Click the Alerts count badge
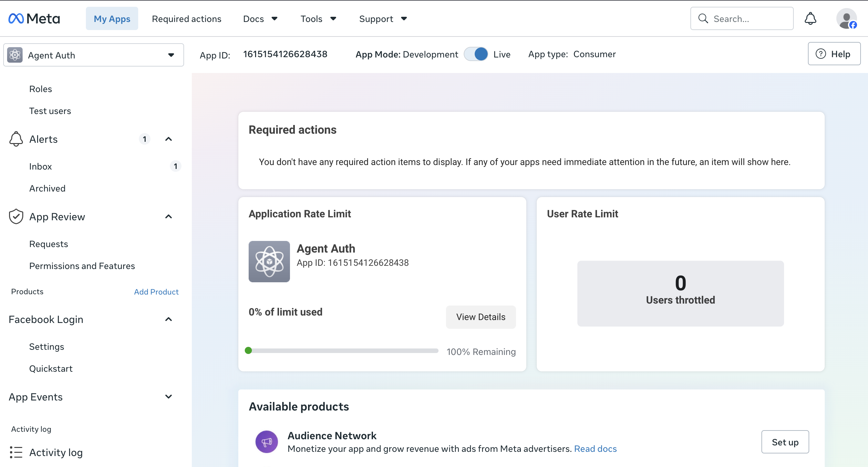This screenshot has width=868, height=467. [x=145, y=139]
